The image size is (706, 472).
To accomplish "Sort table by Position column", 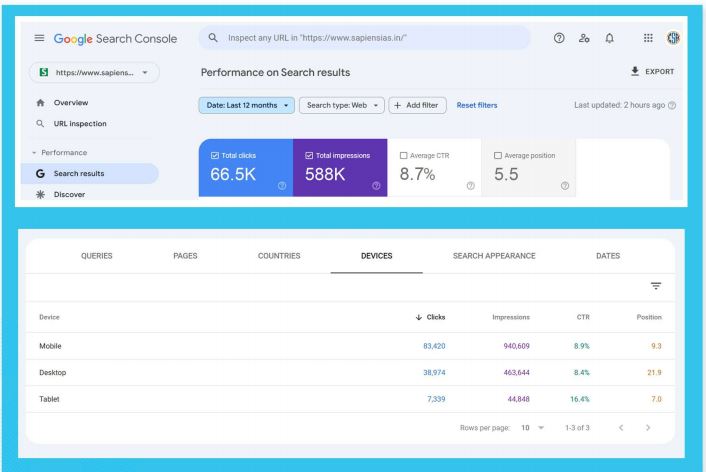I will point(649,317).
